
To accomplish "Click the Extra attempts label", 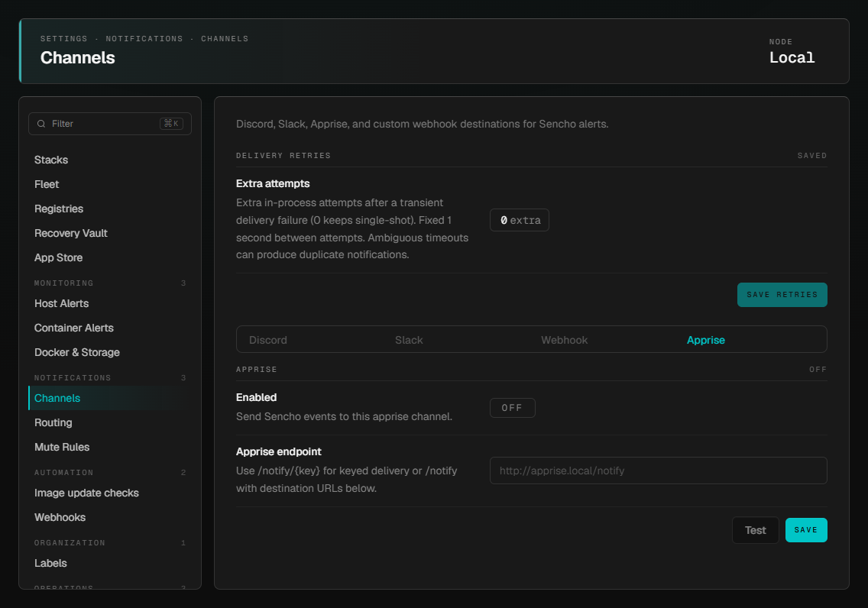I will pos(273,183).
